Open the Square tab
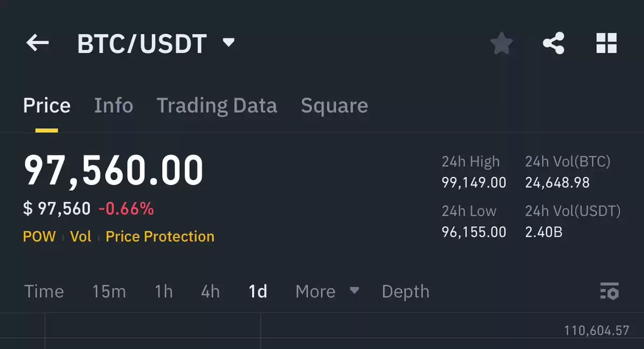644x349 pixels. tap(334, 105)
